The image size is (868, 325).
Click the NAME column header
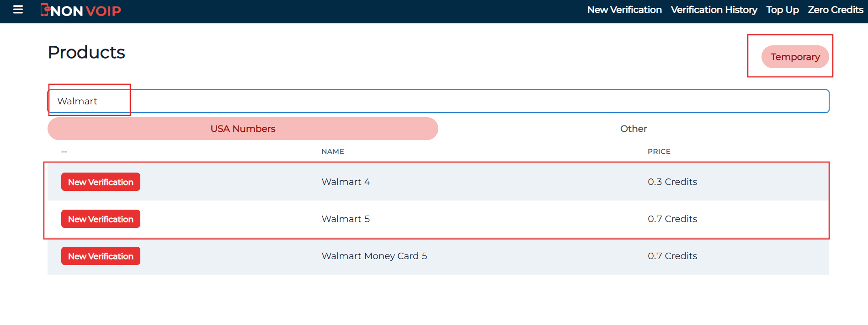[332, 152]
